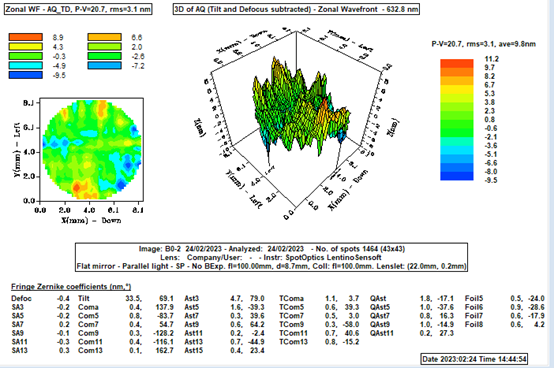The image size is (554, 368).
Task: Click the light blue -7.2 legend swatch
Action: click(105, 66)
